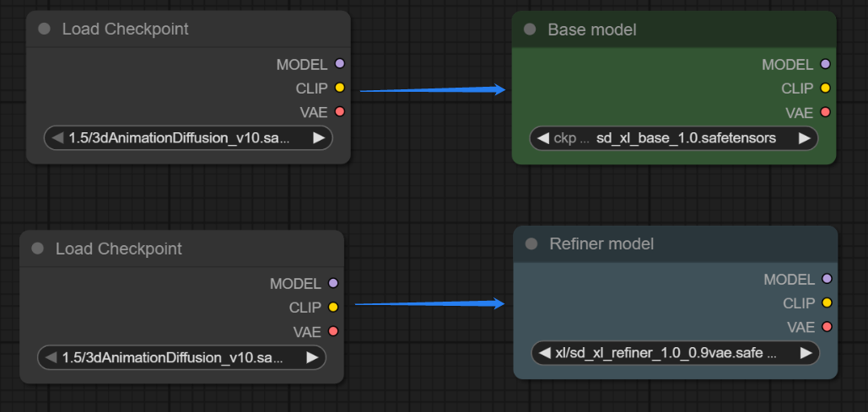Click the MODEL output port on Base model node
The image size is (868, 412).
point(825,64)
